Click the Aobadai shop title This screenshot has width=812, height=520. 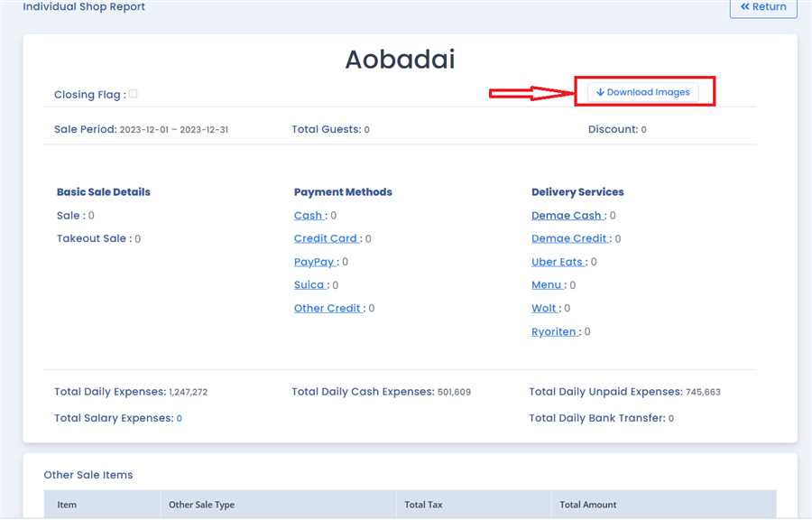coord(400,60)
